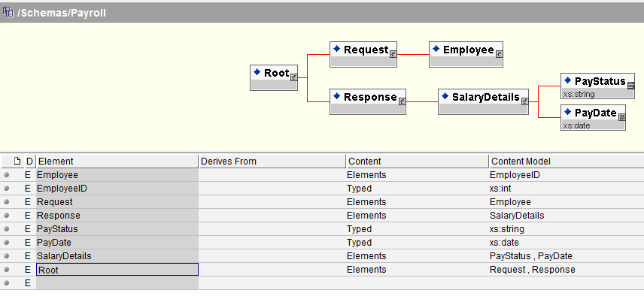
Task: Click Elements content cell in Root row
Action: pos(418,270)
